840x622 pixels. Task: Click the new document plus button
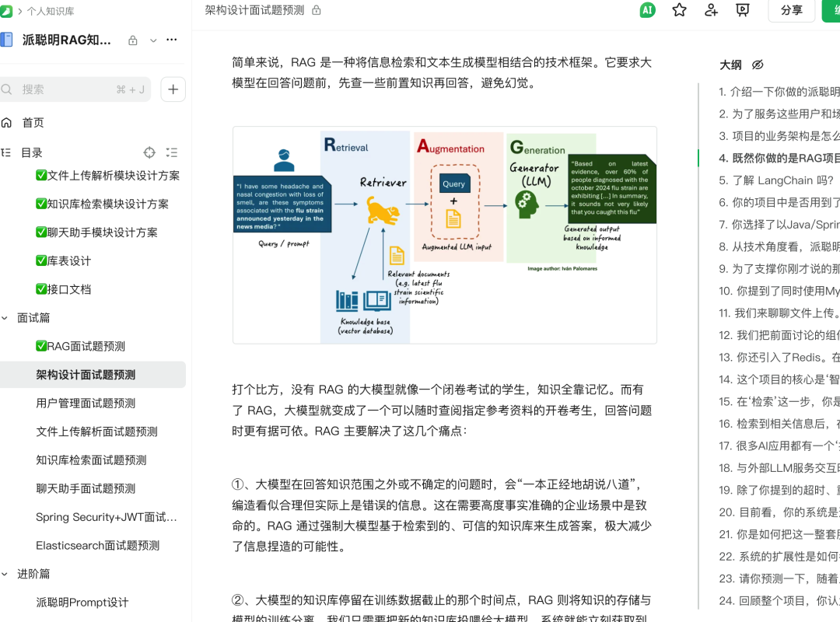tap(173, 89)
